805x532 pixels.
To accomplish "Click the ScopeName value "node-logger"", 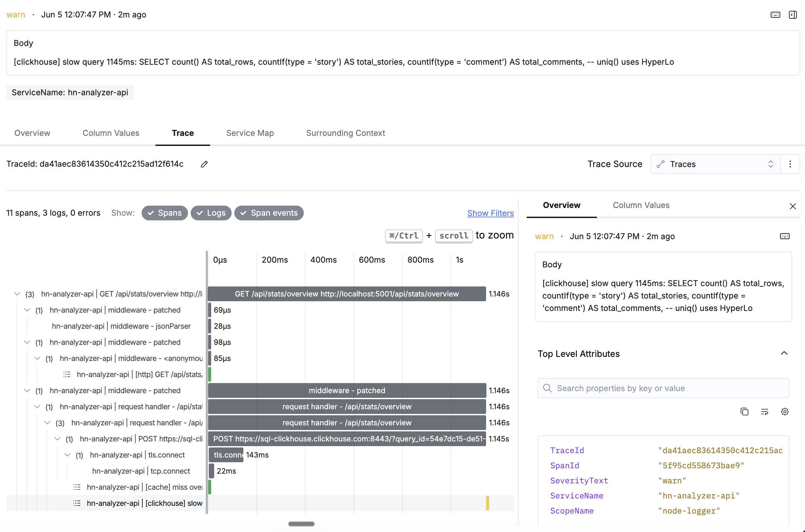I will (689, 511).
